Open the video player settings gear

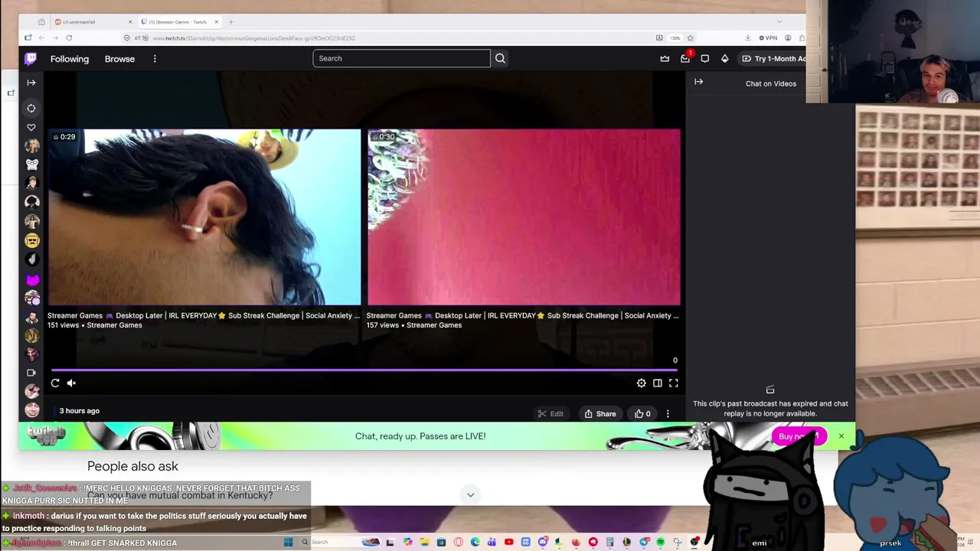coord(641,383)
